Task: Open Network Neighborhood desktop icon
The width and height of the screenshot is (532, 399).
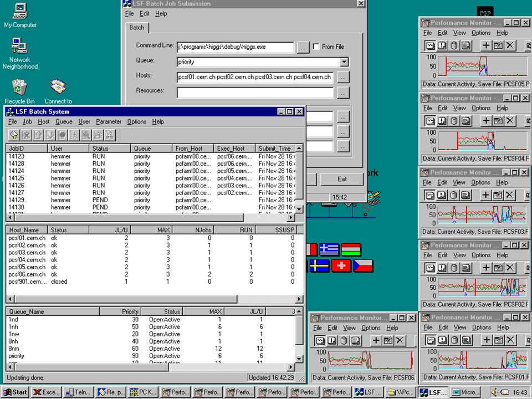Action: click(20, 54)
